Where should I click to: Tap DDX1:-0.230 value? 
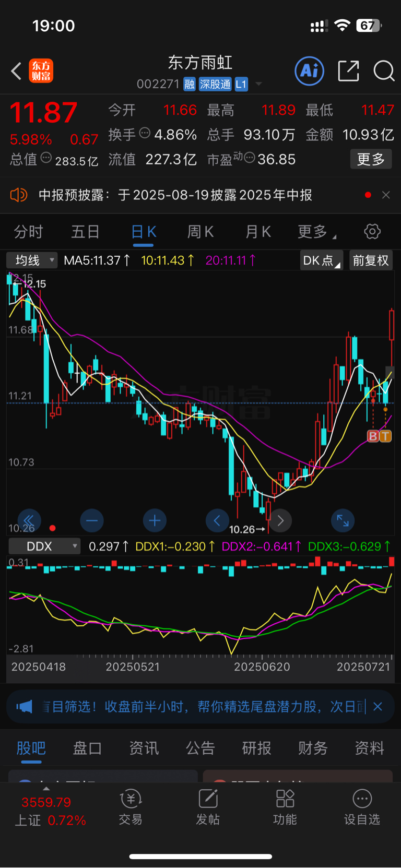tap(175, 546)
